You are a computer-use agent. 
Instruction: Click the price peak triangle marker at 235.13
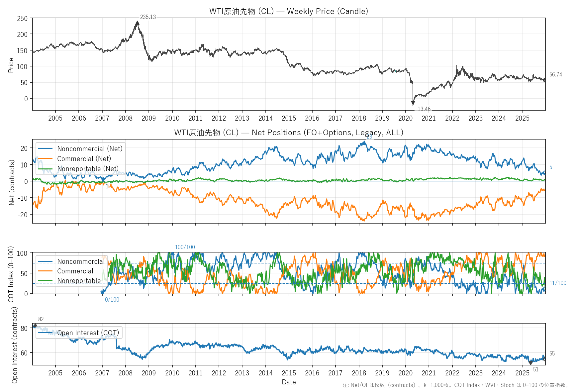[137, 23]
